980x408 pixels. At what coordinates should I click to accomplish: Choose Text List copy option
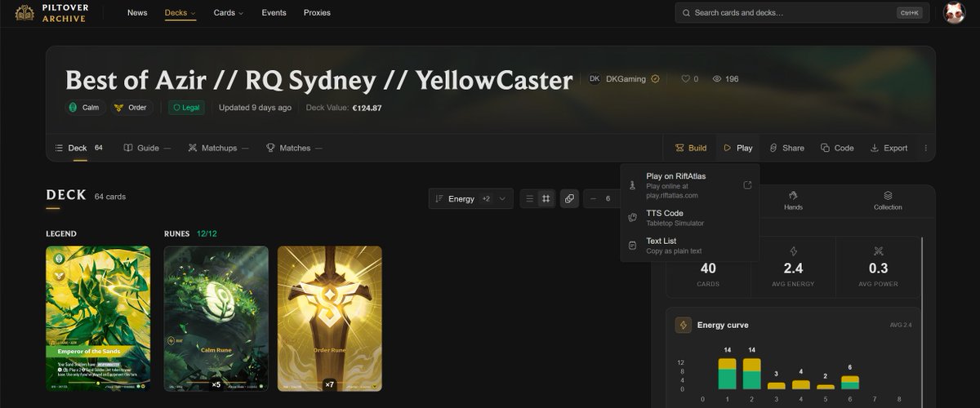(689, 246)
